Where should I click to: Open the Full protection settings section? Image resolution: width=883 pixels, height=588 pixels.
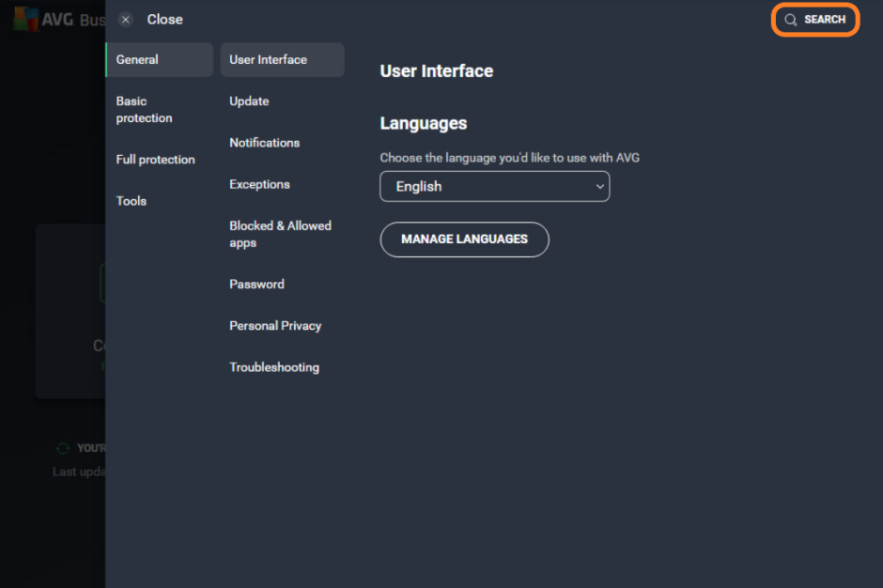[x=155, y=159]
